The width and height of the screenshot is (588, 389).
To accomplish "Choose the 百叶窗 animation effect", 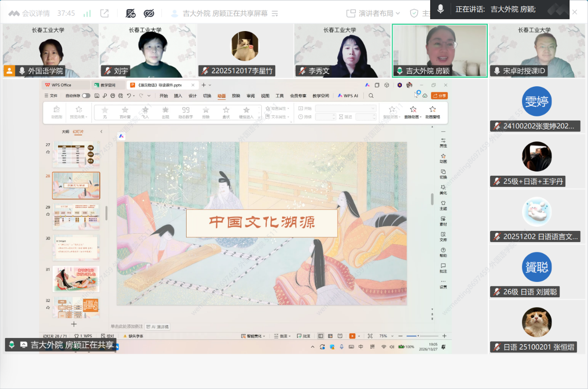I will [x=125, y=112].
